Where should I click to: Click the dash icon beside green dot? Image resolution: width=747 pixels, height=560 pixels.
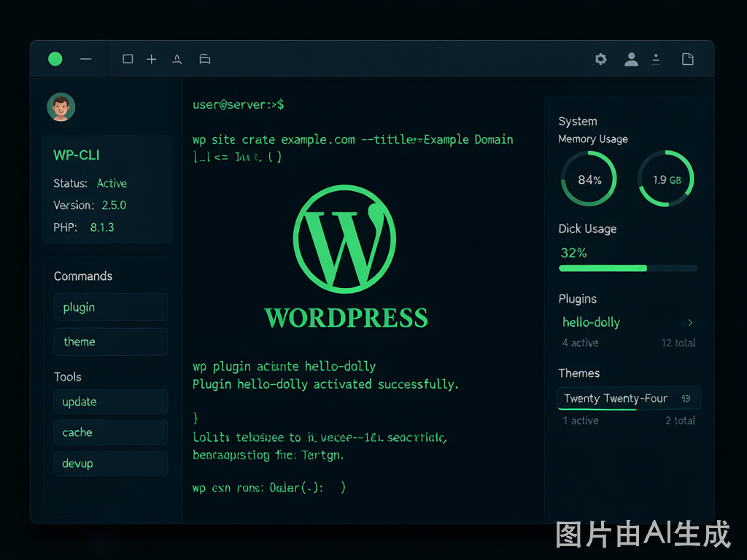(x=86, y=59)
